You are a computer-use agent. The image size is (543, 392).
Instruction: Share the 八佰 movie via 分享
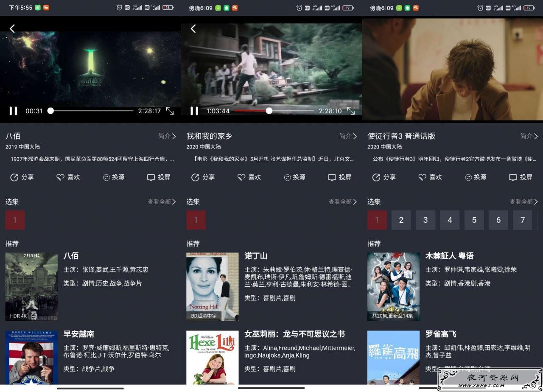22,177
